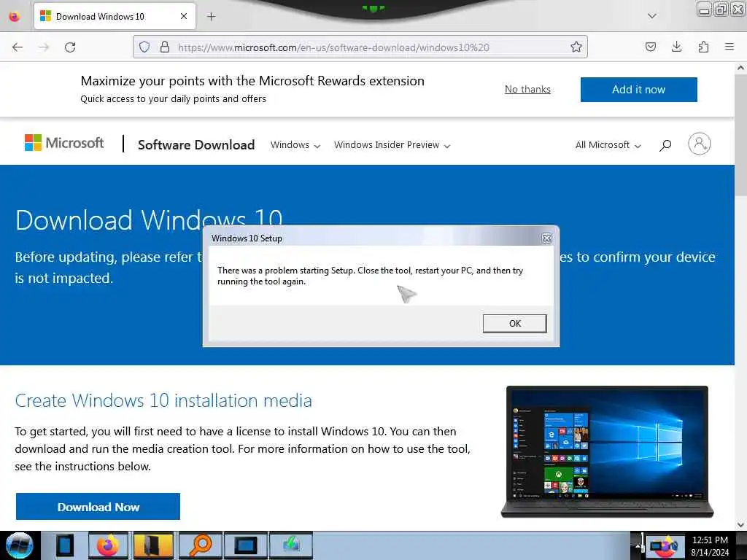Click the system tray icons cluster
This screenshot has width=747, height=560.
coord(664,546)
